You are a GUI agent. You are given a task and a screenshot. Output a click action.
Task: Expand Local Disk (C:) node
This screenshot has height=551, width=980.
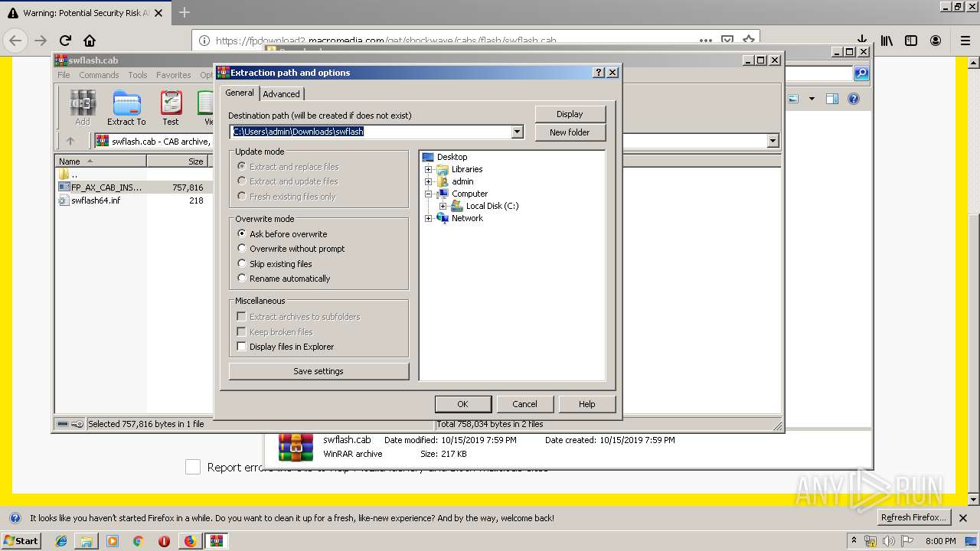click(443, 206)
